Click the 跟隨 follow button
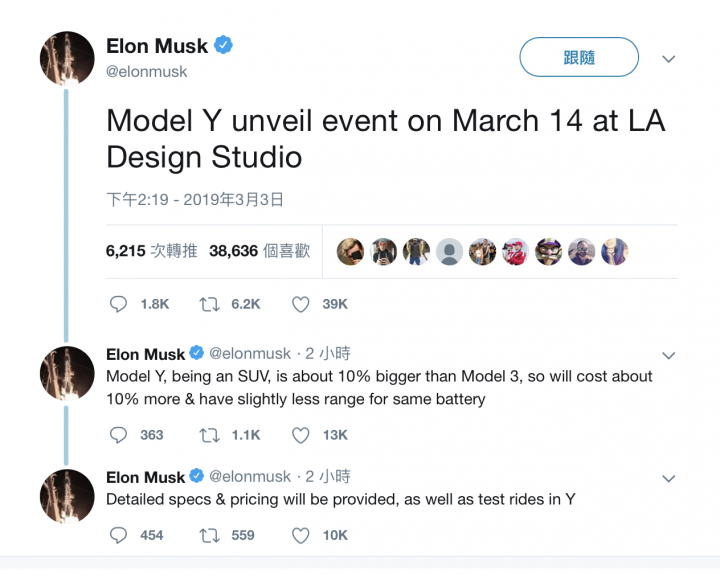This screenshot has width=720, height=574. [x=579, y=57]
